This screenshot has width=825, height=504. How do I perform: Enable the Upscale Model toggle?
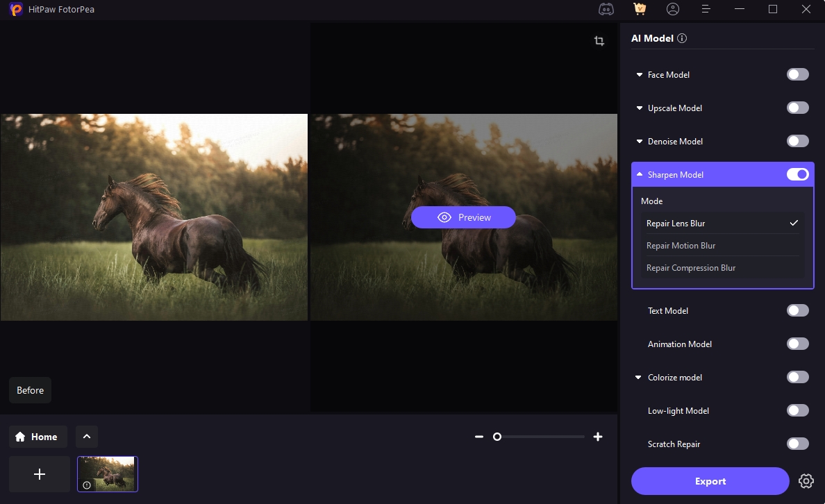(x=798, y=108)
